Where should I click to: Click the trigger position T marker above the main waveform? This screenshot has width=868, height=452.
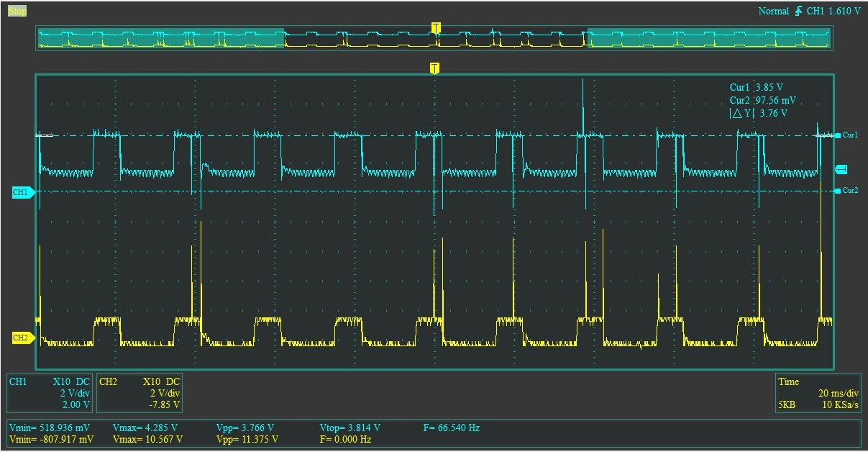[x=434, y=68]
